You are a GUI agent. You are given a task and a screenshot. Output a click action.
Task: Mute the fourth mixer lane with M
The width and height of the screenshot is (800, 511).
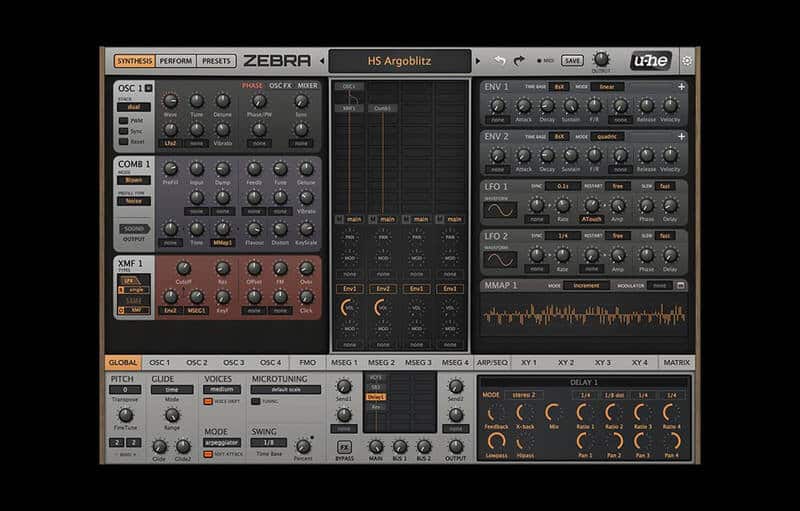[x=440, y=219]
